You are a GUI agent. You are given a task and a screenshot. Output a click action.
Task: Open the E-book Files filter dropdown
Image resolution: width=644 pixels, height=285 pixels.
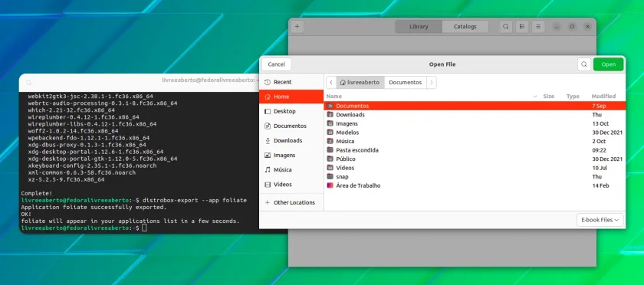(x=600, y=220)
